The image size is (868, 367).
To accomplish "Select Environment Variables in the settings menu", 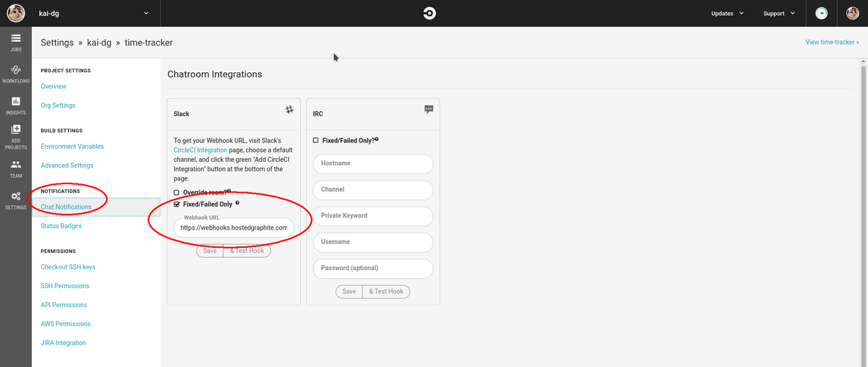I will click(x=72, y=147).
